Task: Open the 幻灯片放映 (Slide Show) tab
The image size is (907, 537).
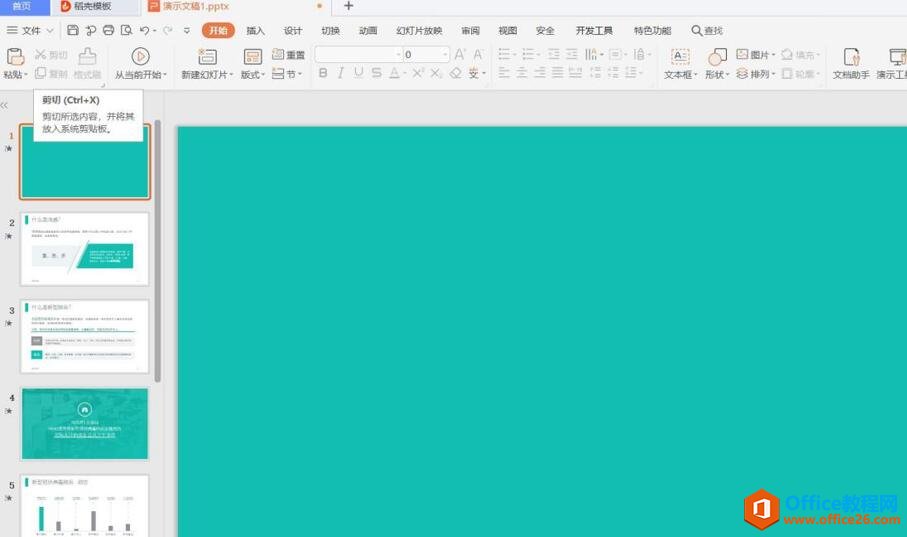Action: tap(418, 31)
